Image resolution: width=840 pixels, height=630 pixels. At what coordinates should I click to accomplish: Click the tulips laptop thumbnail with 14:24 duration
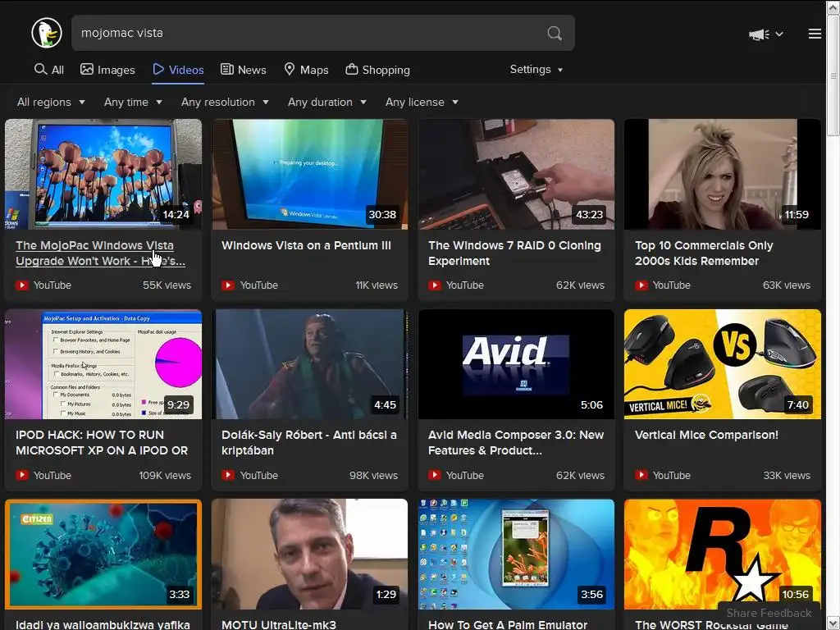103,174
